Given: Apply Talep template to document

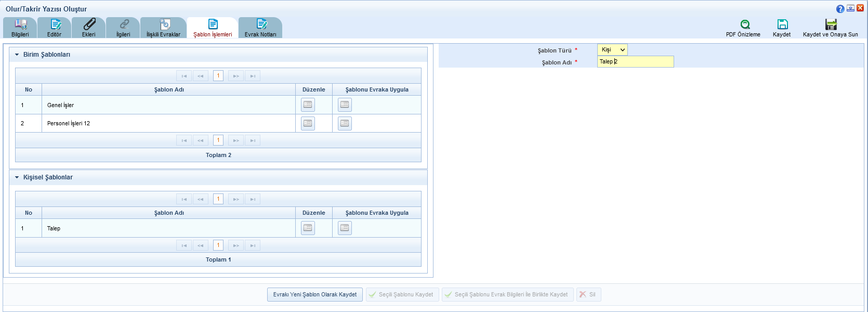Looking at the screenshot, I should (x=345, y=228).
